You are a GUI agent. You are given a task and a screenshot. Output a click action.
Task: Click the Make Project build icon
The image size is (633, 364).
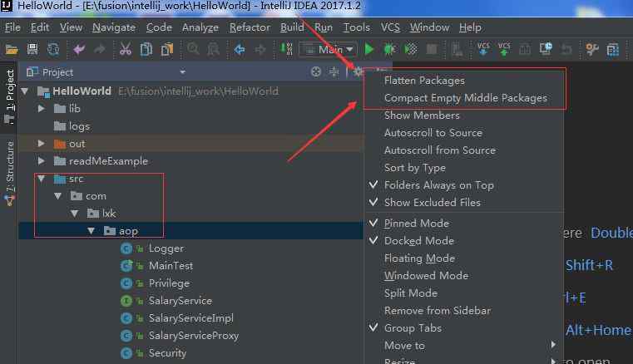point(286,49)
